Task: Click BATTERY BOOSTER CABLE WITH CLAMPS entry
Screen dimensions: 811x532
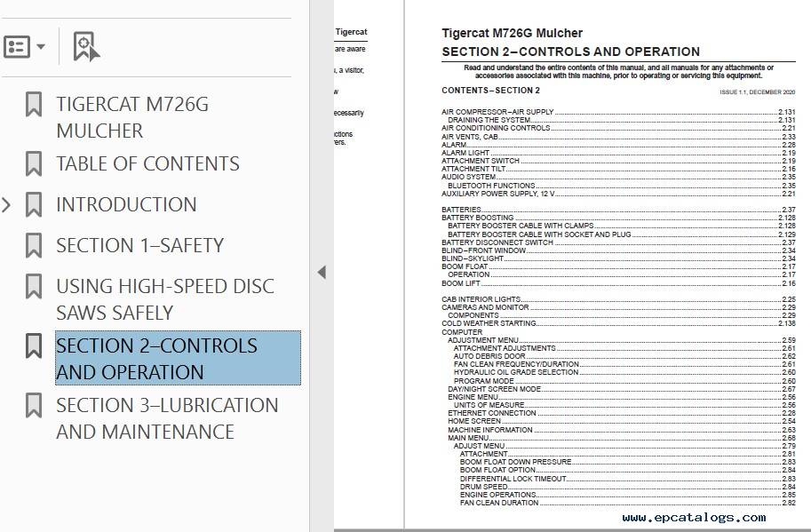Action: tap(622, 226)
